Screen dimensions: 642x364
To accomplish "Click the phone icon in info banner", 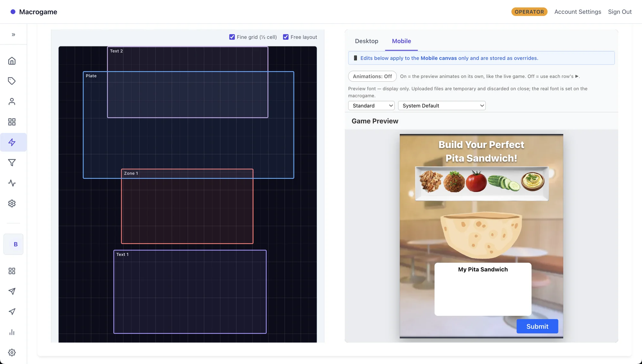I will click(355, 58).
